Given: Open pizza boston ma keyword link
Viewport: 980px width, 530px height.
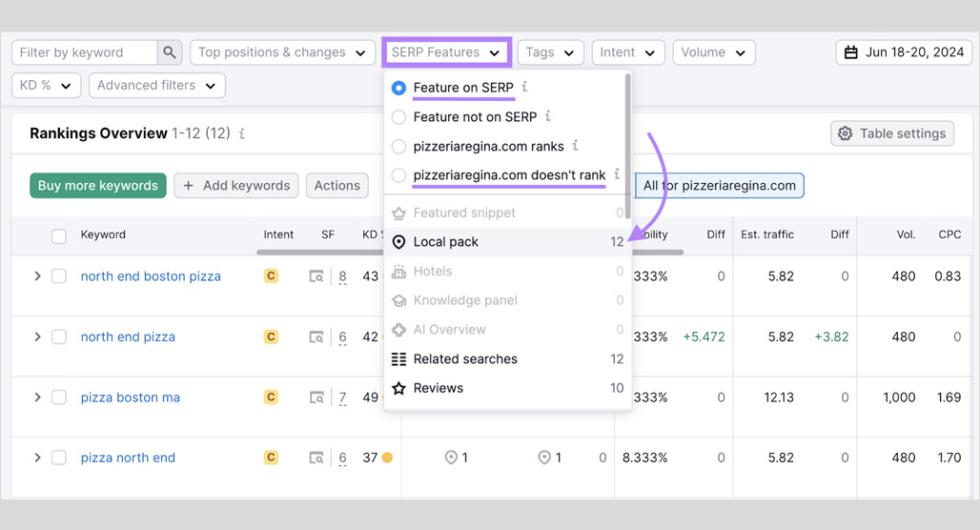Looking at the screenshot, I should point(130,397).
